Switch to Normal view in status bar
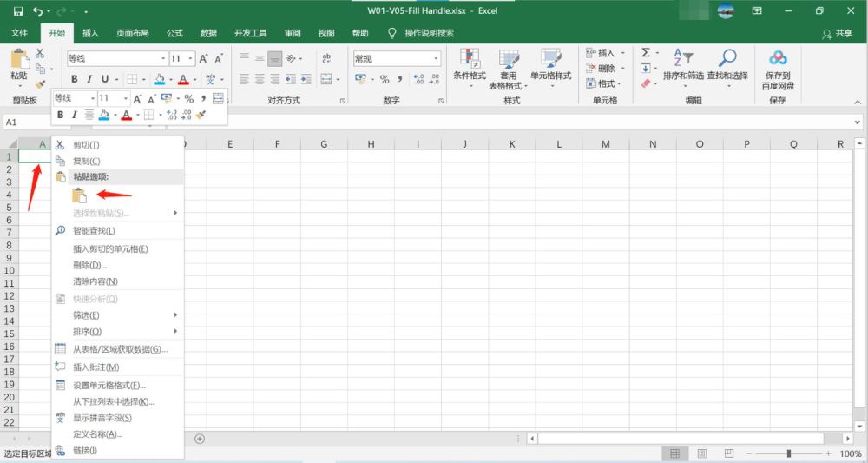The height and width of the screenshot is (463, 868). point(674,453)
